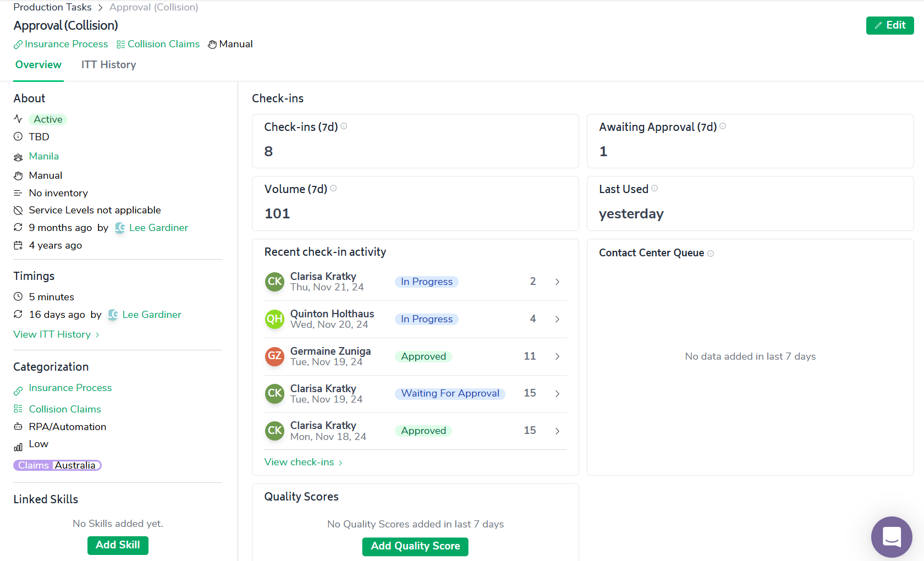The image size is (924, 561).
Task: Click the list icon beside Collision Claims header
Action: coord(121,45)
